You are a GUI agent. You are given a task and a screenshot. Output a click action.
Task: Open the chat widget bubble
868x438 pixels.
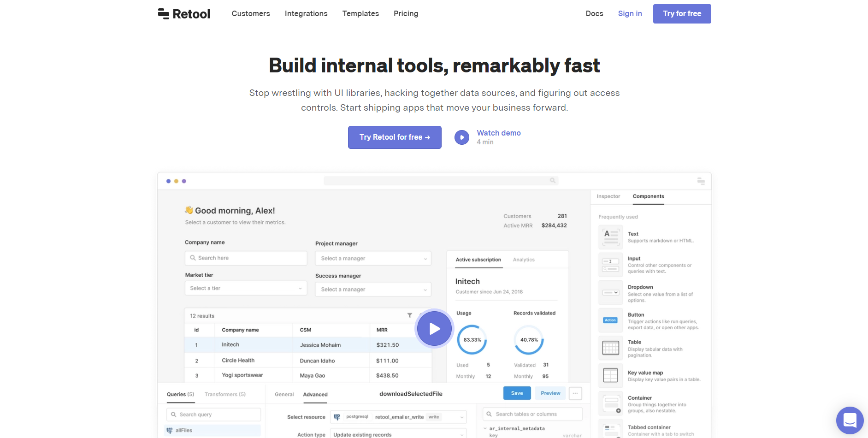click(850, 420)
